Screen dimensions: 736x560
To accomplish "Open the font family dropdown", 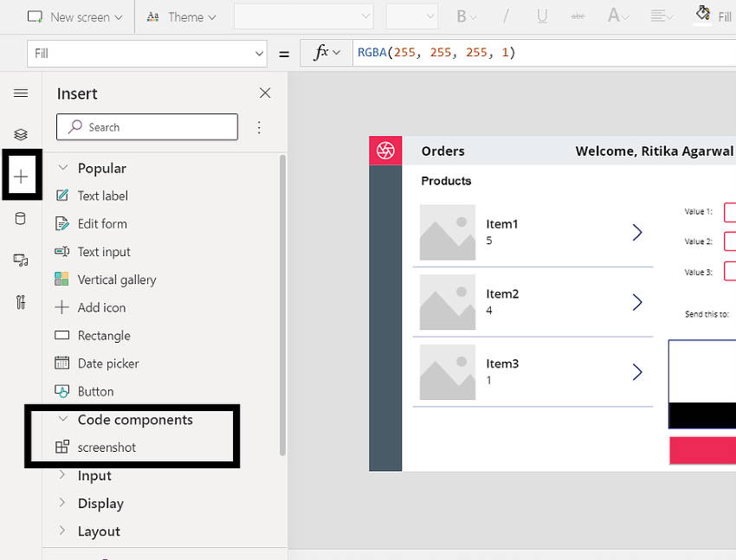I will click(x=304, y=17).
